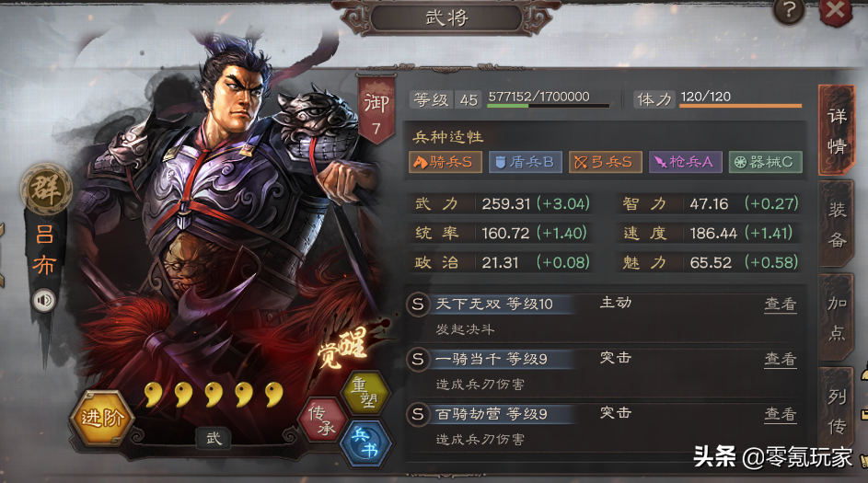The image size is (868, 483).
Task: View details of 天下无双 skill
Action: pyautogui.click(x=781, y=304)
